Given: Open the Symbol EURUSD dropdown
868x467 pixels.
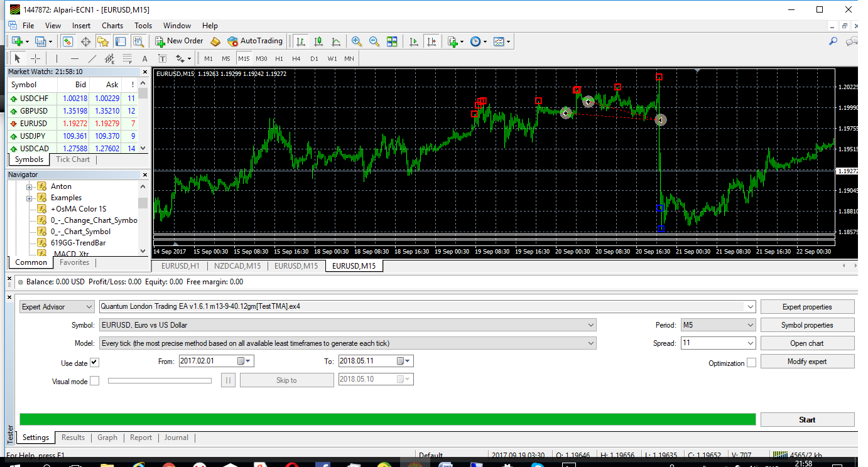Looking at the screenshot, I should click(x=590, y=325).
